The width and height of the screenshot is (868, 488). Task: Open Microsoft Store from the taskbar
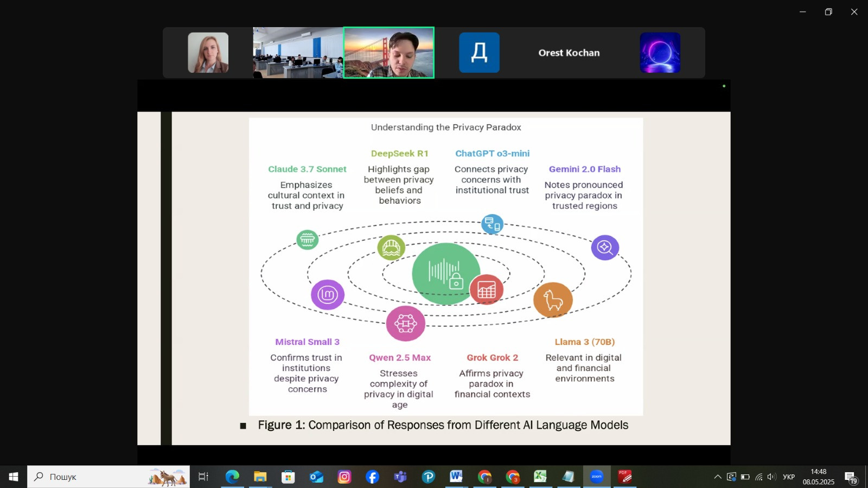point(288,477)
